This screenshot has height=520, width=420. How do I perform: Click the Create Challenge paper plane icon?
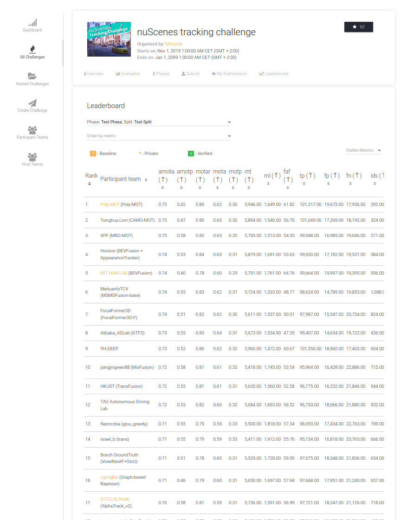click(x=32, y=103)
